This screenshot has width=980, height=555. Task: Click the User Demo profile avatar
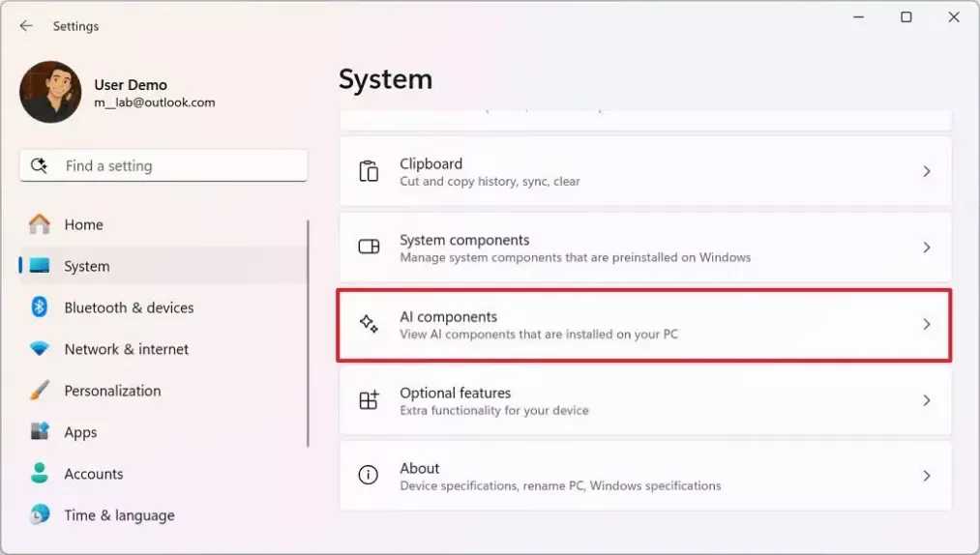pos(50,92)
